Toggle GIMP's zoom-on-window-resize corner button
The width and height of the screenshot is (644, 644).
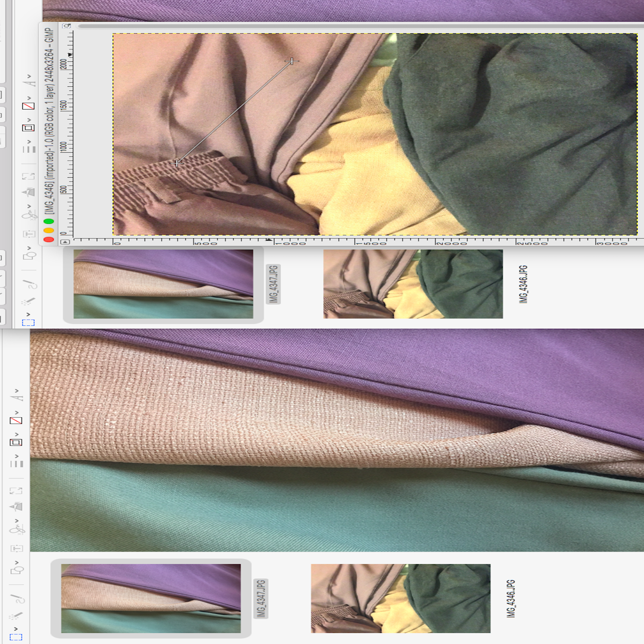coord(67,26)
